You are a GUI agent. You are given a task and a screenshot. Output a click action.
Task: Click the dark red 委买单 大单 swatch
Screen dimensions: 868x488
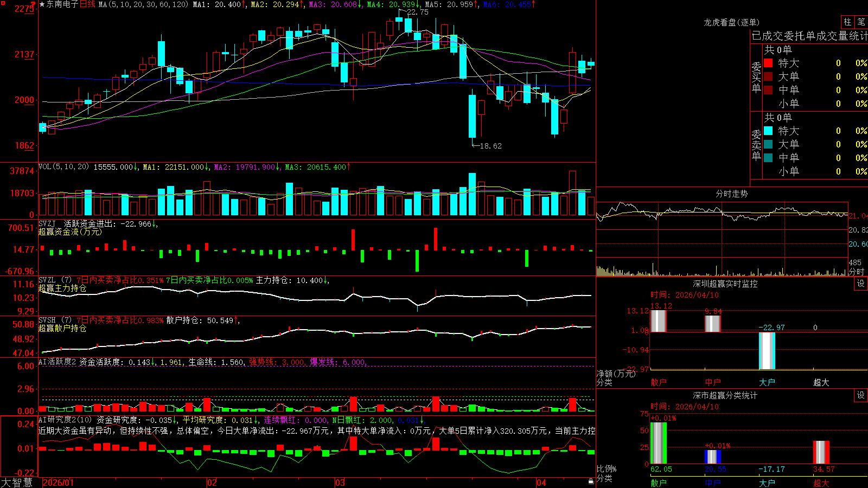pos(768,76)
